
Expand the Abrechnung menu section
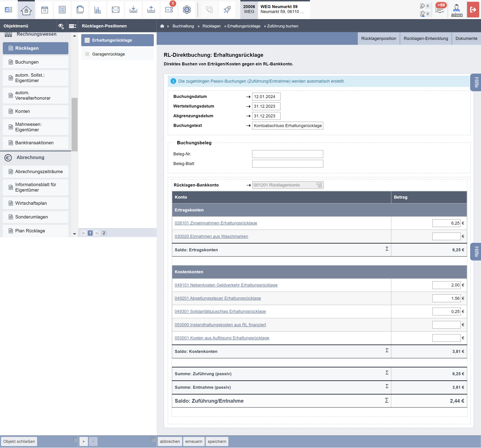point(30,157)
